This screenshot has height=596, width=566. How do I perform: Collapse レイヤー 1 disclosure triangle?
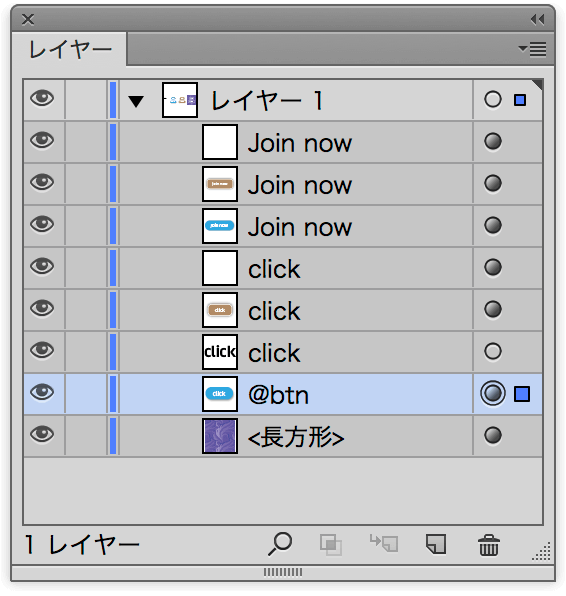click(x=136, y=101)
